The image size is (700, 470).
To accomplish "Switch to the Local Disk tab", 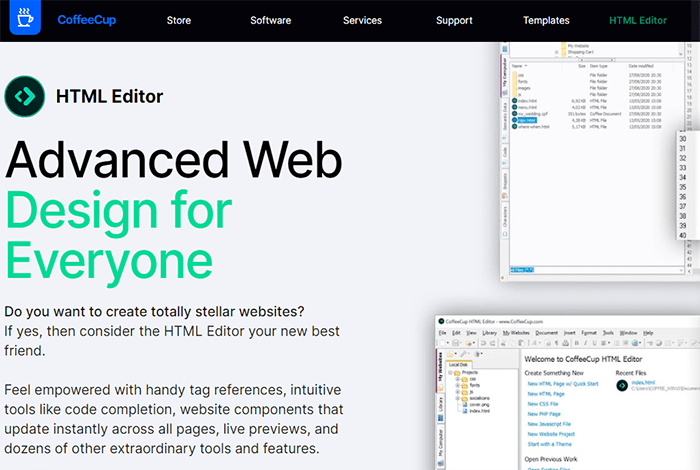I will (x=459, y=367).
